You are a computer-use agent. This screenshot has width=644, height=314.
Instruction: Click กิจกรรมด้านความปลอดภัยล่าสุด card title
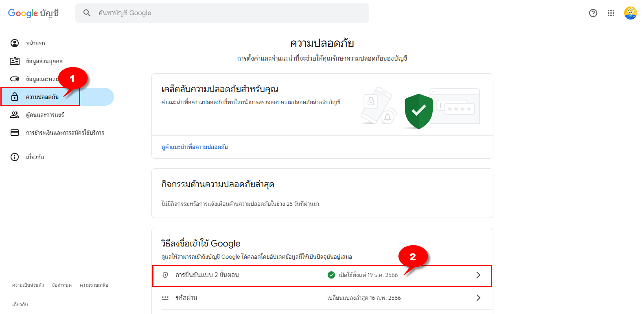218,184
